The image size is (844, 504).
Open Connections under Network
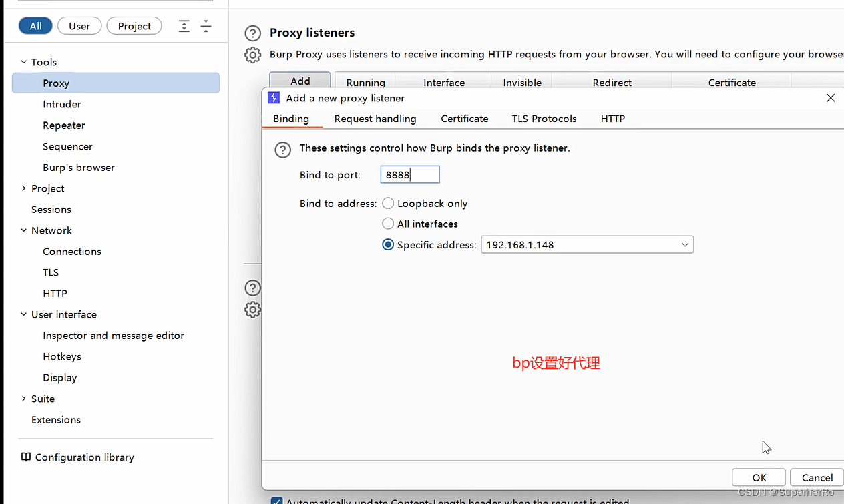coord(72,252)
